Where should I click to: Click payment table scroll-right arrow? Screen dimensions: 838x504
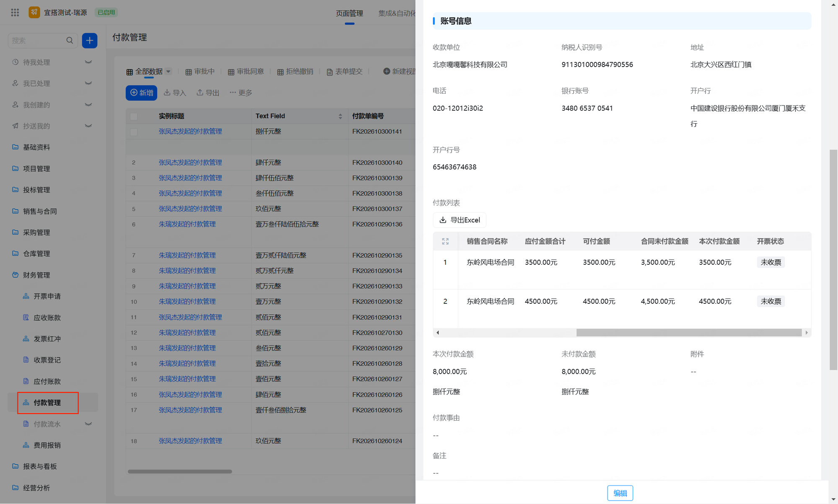807,333
